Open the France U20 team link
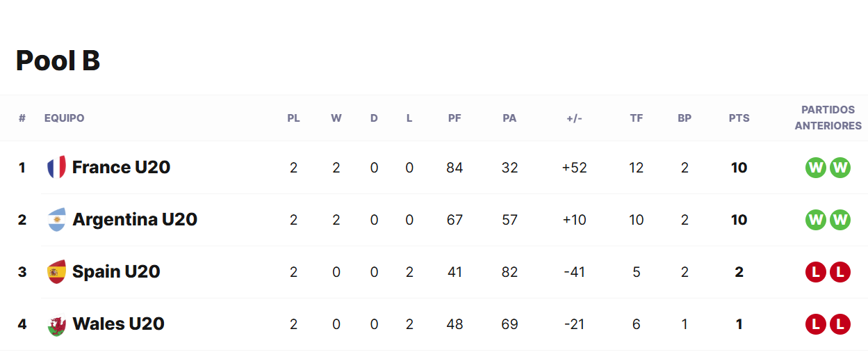The height and width of the screenshot is (359, 868). coord(121,168)
